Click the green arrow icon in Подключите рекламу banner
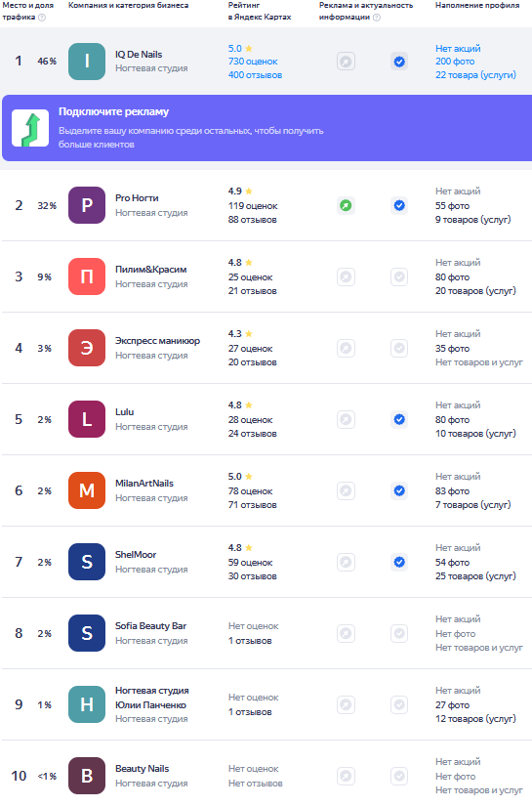The image size is (532, 806). (30, 128)
